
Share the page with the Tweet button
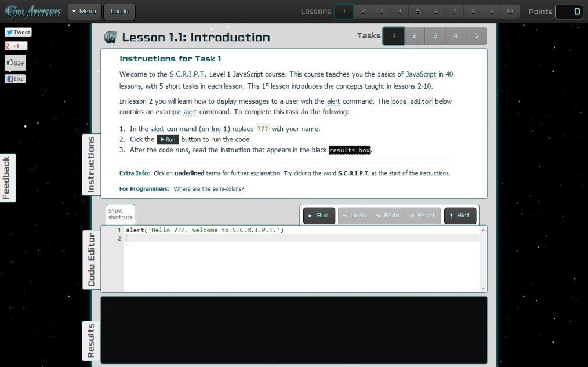click(x=18, y=32)
